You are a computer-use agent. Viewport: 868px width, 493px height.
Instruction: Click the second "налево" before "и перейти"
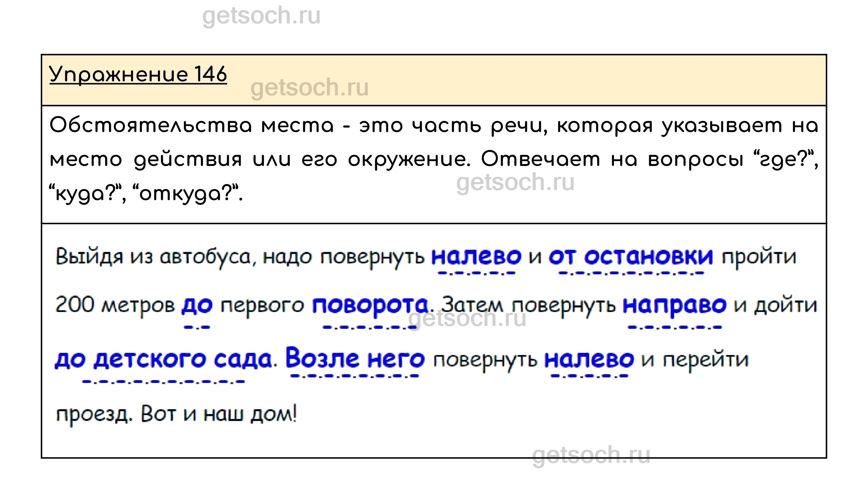(589, 360)
